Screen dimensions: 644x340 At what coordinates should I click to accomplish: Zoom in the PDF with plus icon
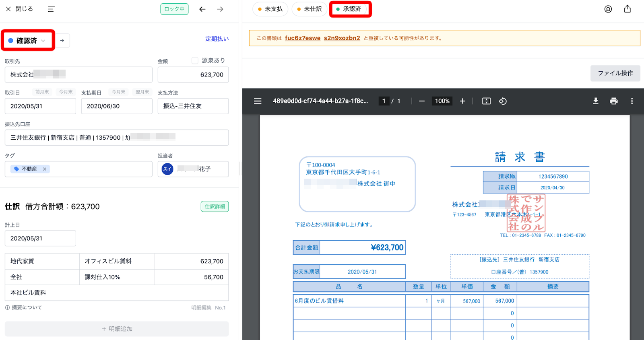click(462, 101)
